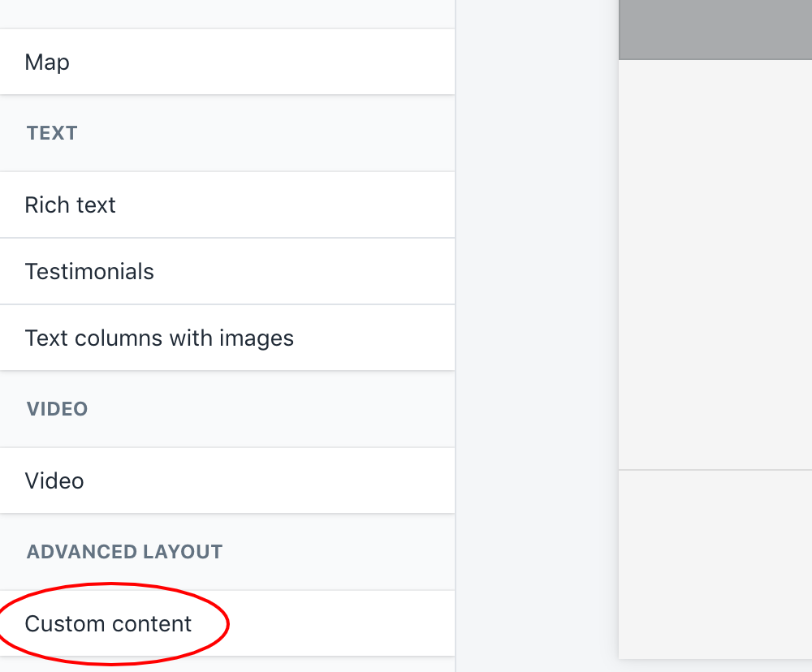Add the Video section
The image size is (812, 672).
click(54, 480)
